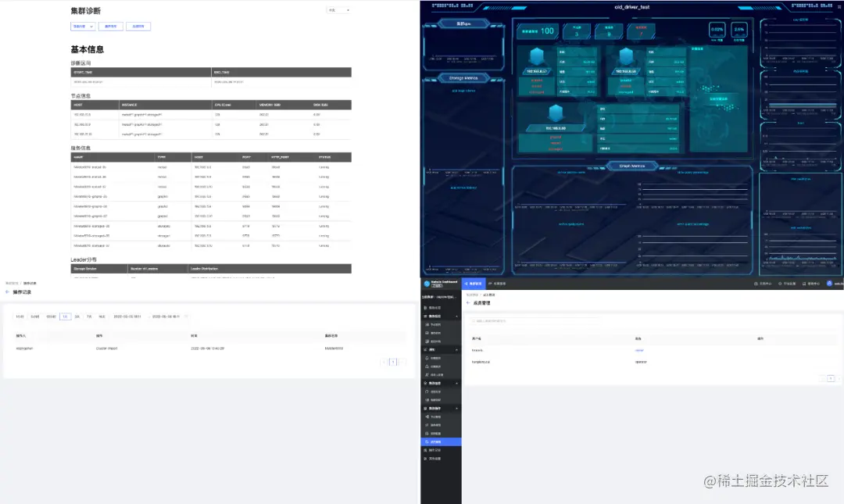The image size is (844, 504).
Task: Click the disk usage progress bar on the dashboard
Action: (739, 31)
